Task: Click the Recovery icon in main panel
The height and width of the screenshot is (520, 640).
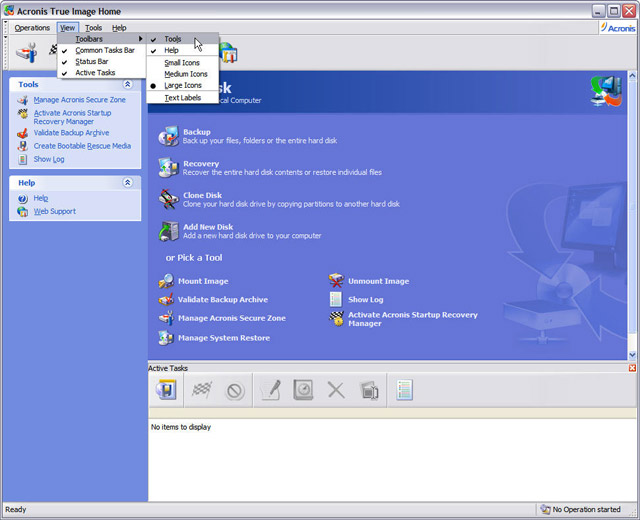Action: [169, 168]
